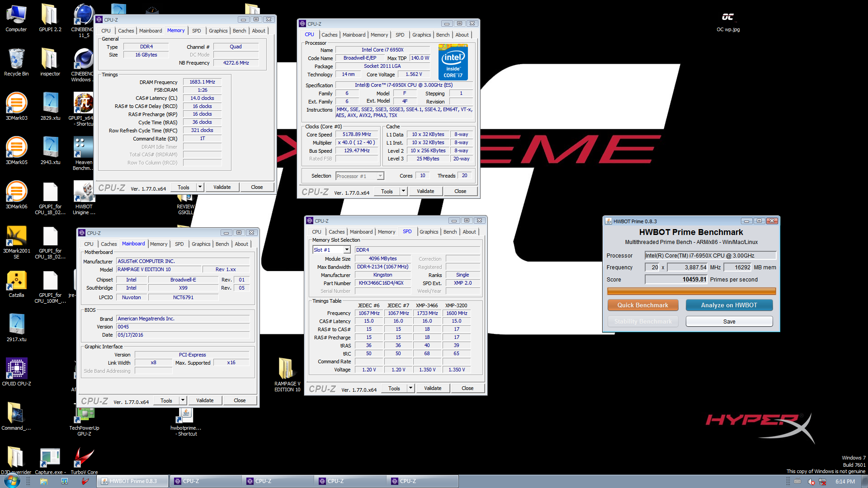Click Analyze on HWBOT button

tap(729, 305)
